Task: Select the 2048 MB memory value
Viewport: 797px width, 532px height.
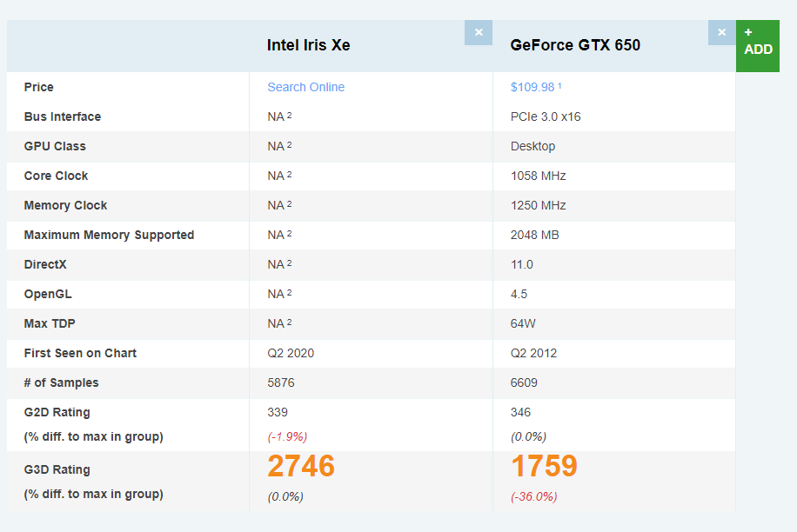Action: pos(535,235)
